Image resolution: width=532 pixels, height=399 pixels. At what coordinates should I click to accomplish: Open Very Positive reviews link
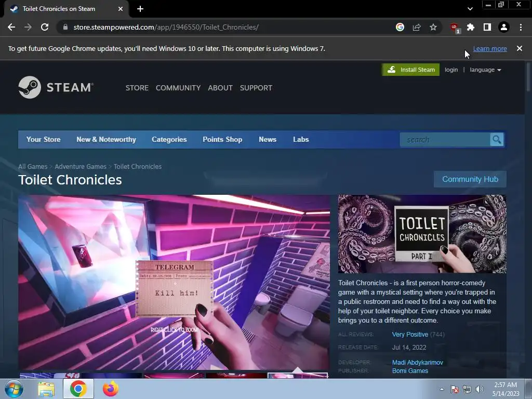(410, 335)
